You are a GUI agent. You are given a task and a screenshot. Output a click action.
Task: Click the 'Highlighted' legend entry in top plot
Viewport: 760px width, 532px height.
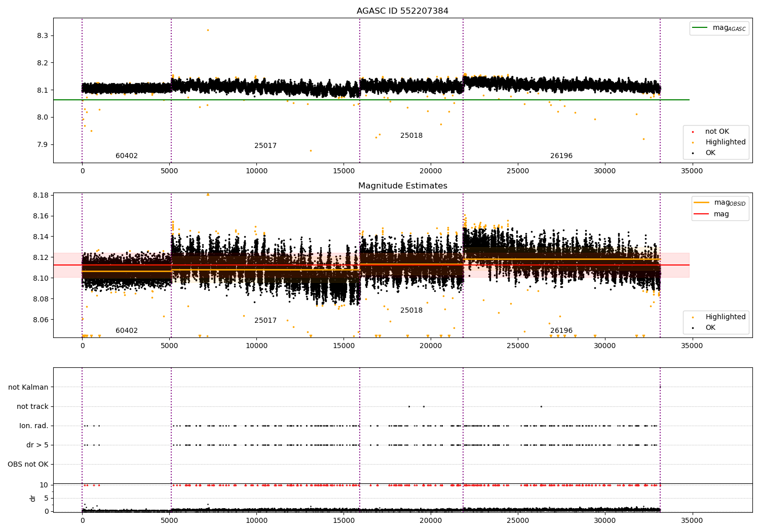pyautogui.click(x=719, y=142)
